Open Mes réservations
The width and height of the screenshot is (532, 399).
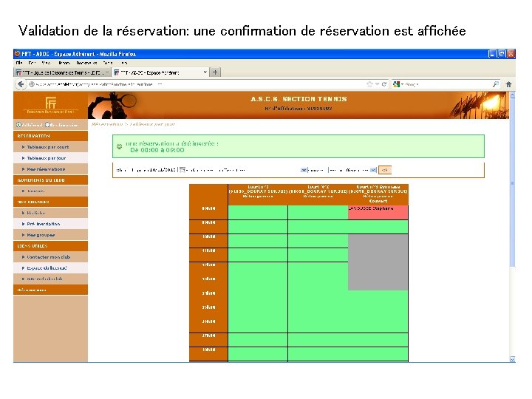[46, 169]
